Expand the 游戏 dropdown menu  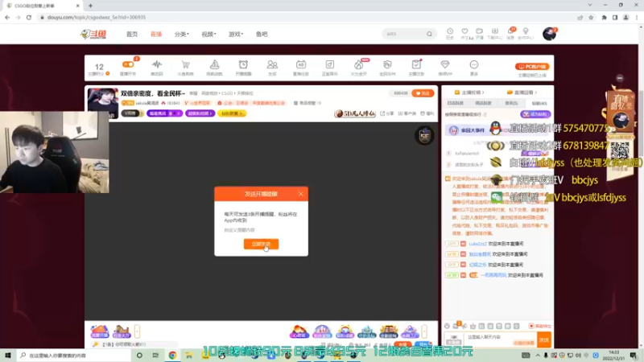coord(236,34)
